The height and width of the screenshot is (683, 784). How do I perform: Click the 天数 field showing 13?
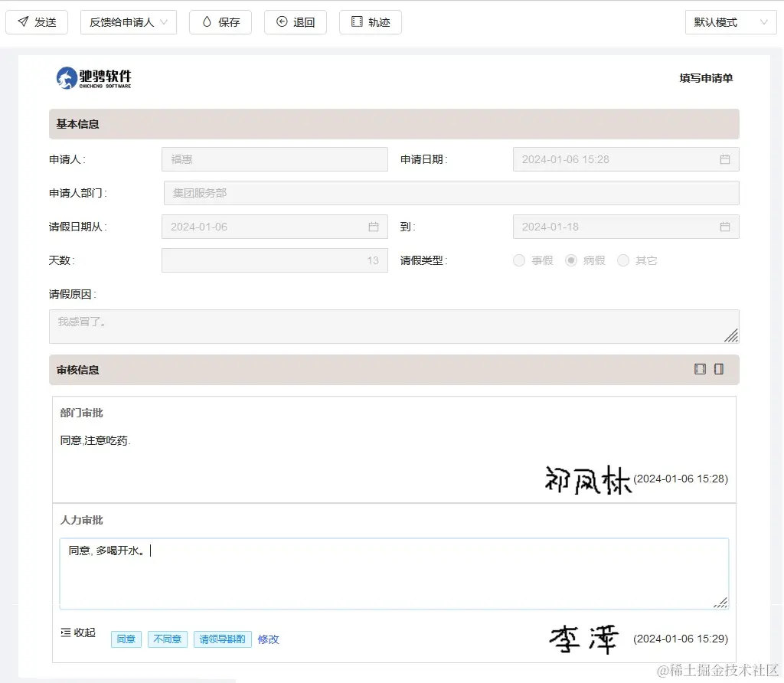coord(275,260)
